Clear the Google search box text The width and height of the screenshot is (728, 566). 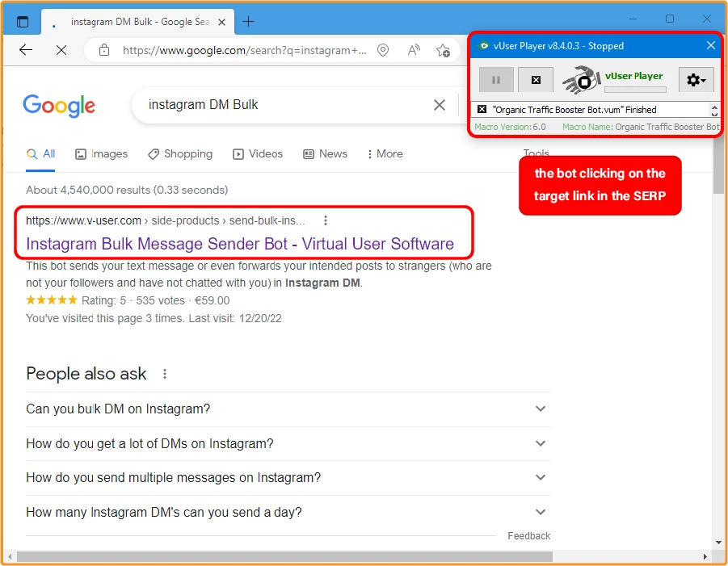pos(440,105)
